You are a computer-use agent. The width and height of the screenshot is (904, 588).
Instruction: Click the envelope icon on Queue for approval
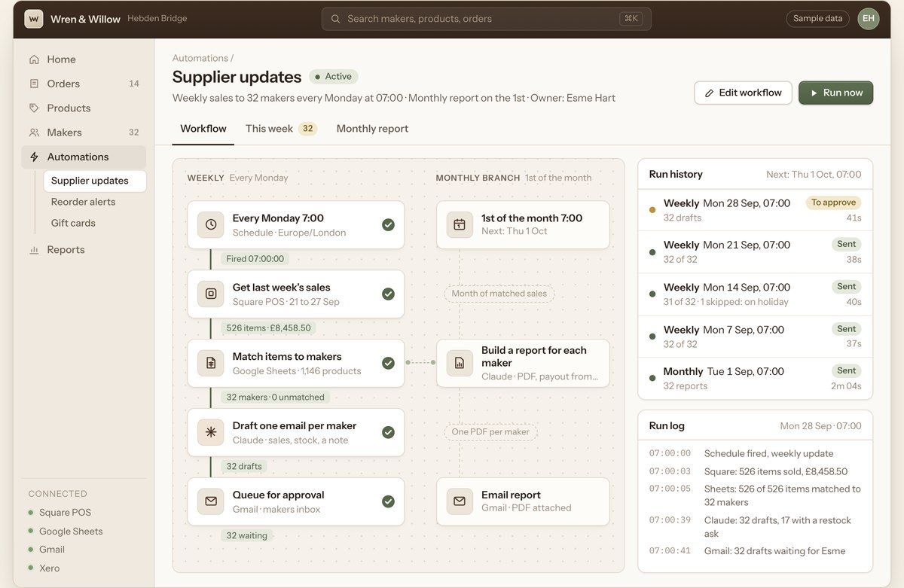[211, 501]
